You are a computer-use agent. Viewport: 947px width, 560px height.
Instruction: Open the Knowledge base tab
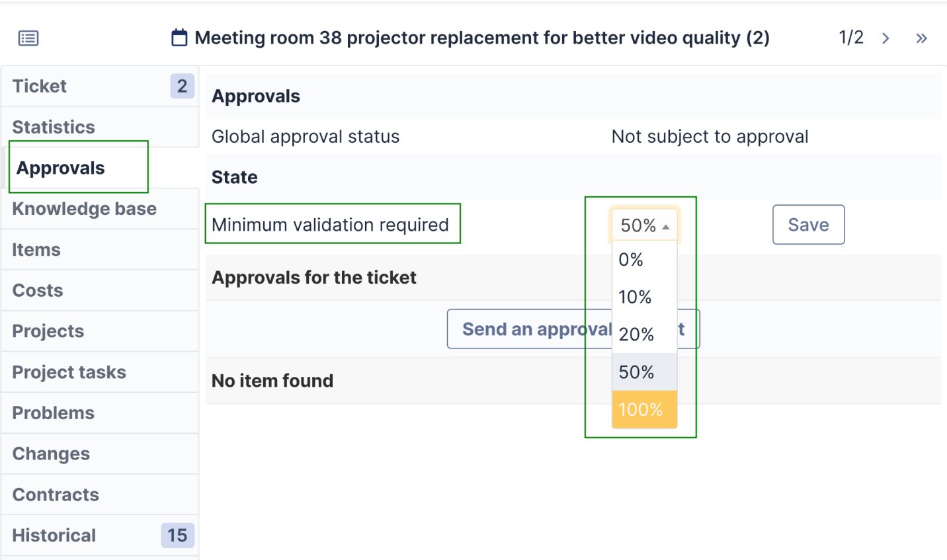(84, 208)
